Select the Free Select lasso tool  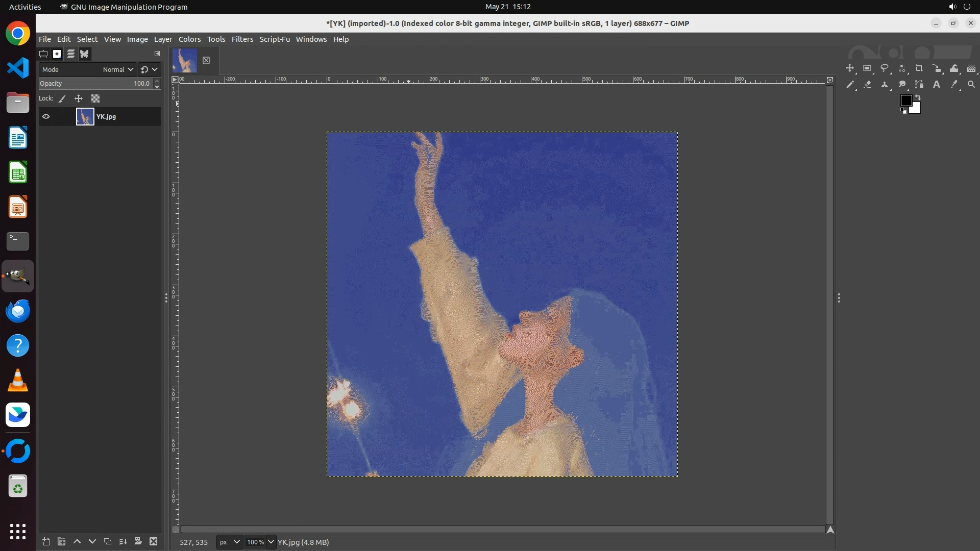885,68
